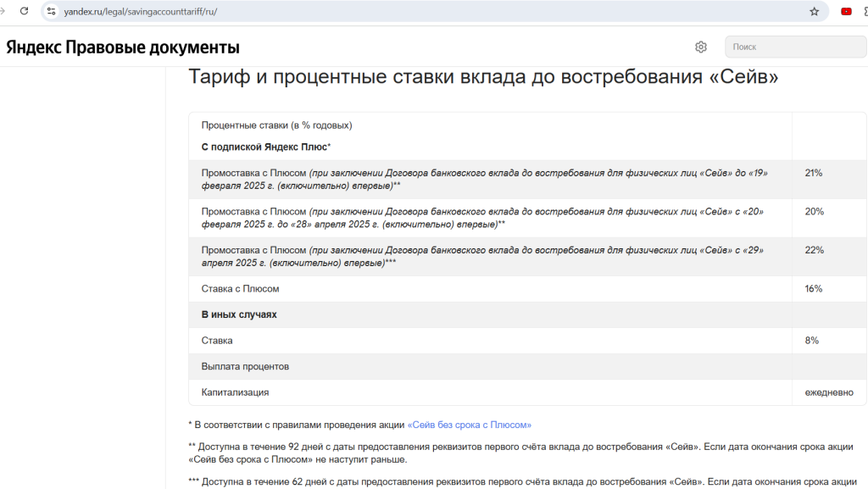Click the В иных случаях row header

click(239, 314)
